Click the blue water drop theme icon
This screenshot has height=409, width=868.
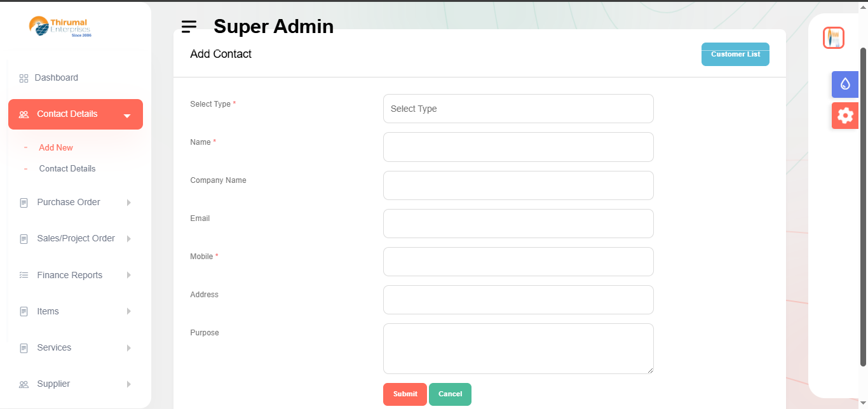click(844, 84)
